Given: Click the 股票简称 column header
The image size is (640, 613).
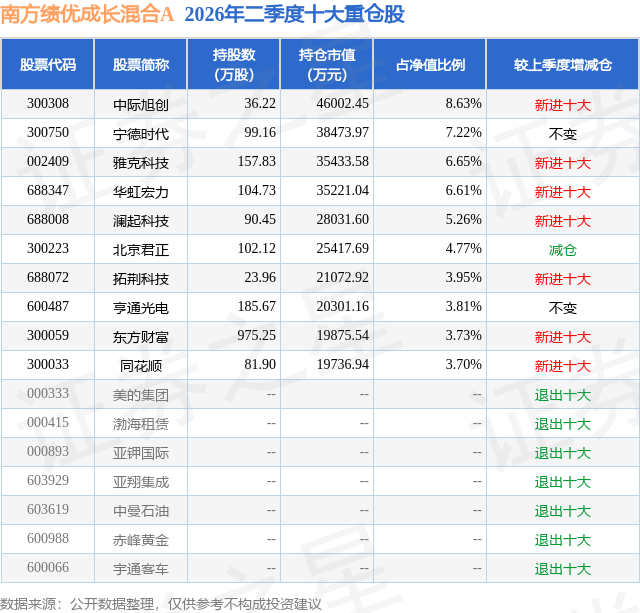Looking at the screenshot, I should [141, 64].
